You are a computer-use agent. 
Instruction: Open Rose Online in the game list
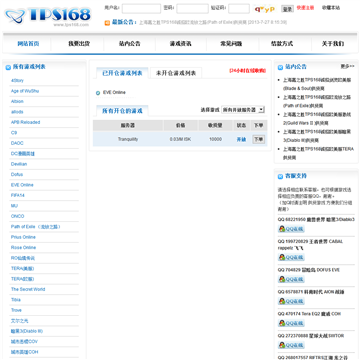[x=23, y=247]
